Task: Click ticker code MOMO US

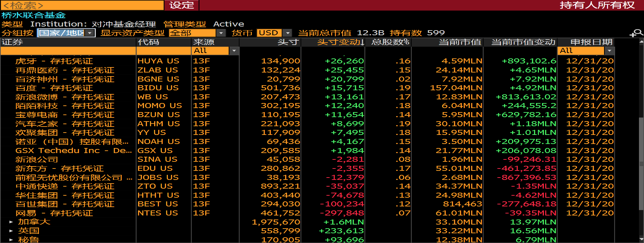Action: pos(159,106)
